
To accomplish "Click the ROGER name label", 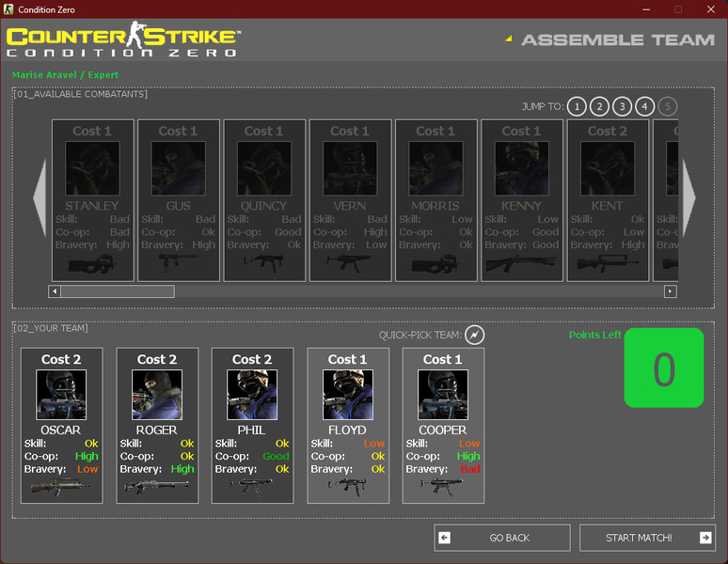I will (156, 430).
